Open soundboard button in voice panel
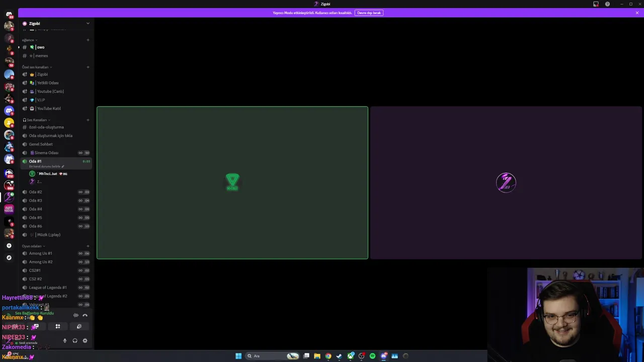 pos(79,326)
